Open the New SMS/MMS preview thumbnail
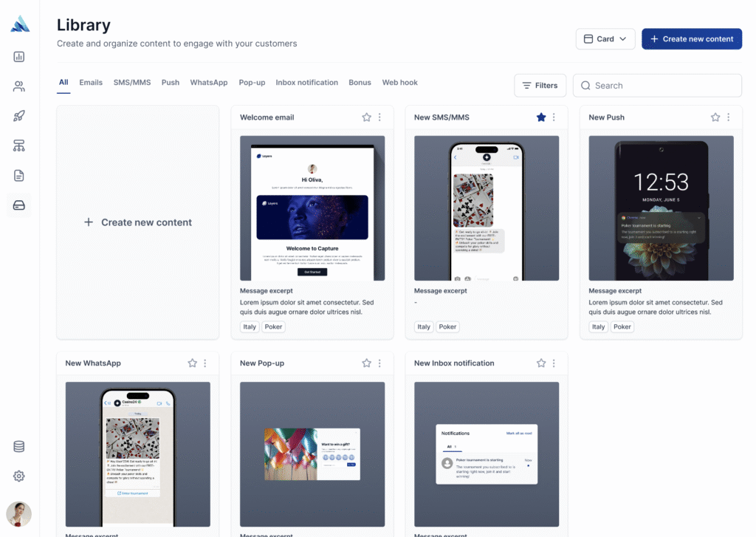This screenshot has width=756, height=537. (487, 208)
